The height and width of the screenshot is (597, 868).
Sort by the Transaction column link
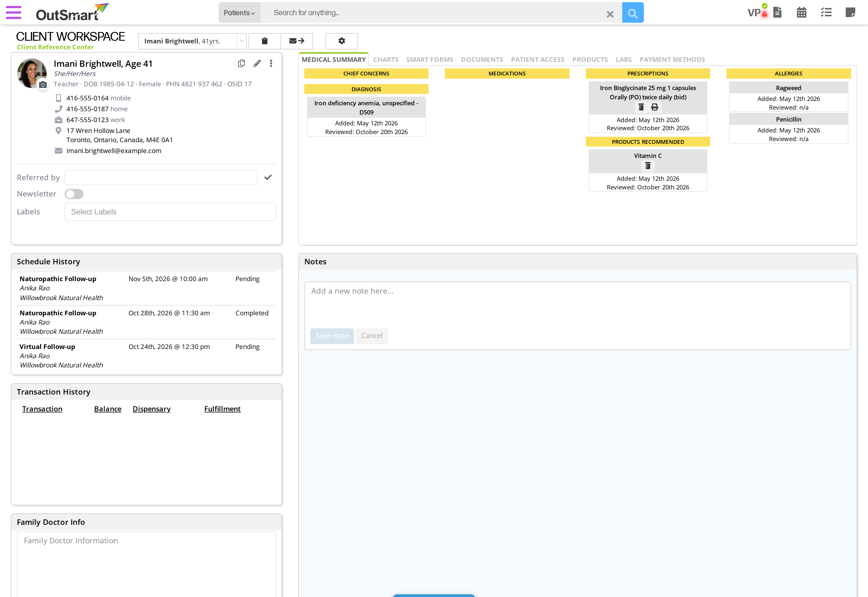[42, 409]
